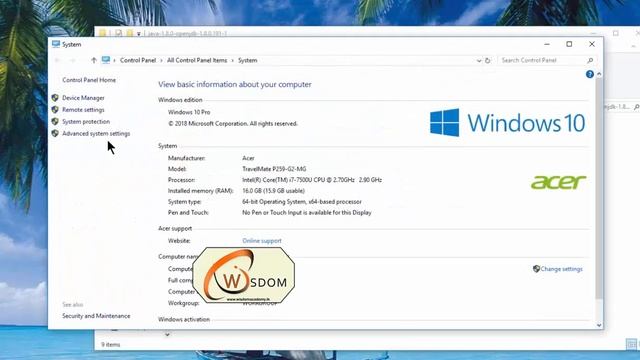Viewport: 640px width, 360px height.
Task: Expand chevron after Control Panel breadcrumb
Action: click(x=162, y=60)
